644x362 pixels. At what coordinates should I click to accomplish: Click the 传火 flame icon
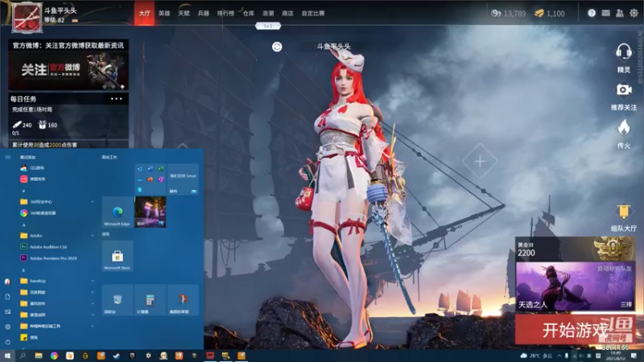(x=623, y=128)
